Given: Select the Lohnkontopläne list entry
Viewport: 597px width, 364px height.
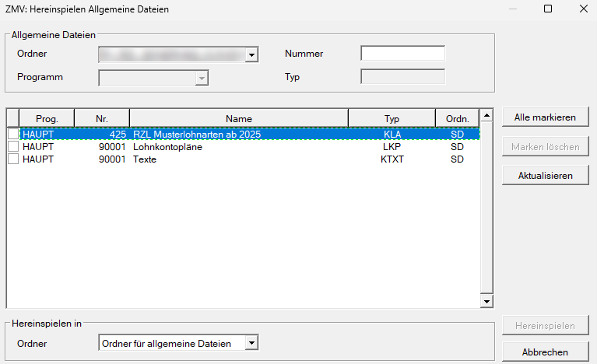Looking at the screenshot, I should point(168,147).
